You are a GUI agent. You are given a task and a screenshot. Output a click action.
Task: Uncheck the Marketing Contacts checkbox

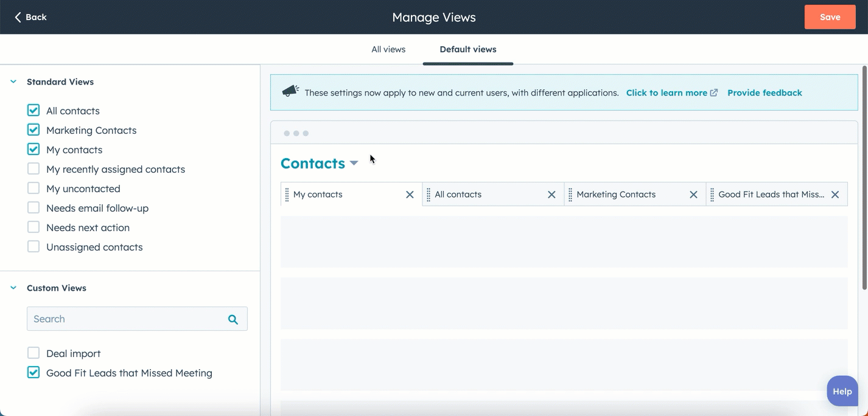[33, 130]
